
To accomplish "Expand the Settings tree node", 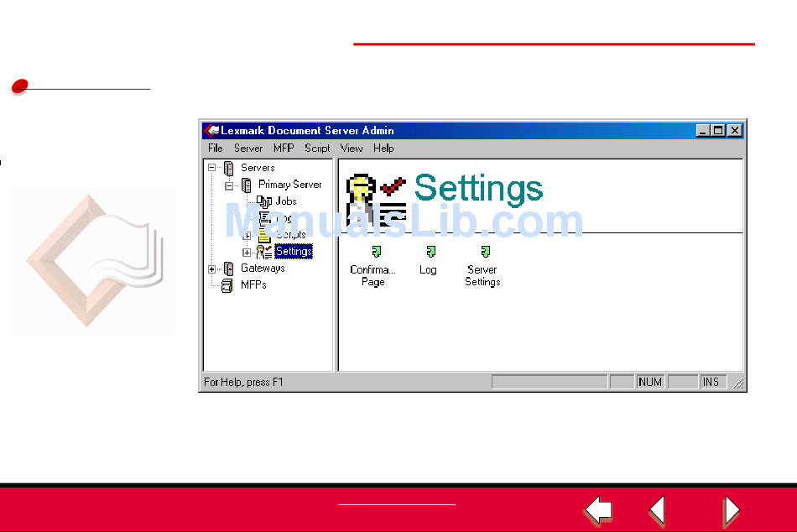I will tap(247, 253).
